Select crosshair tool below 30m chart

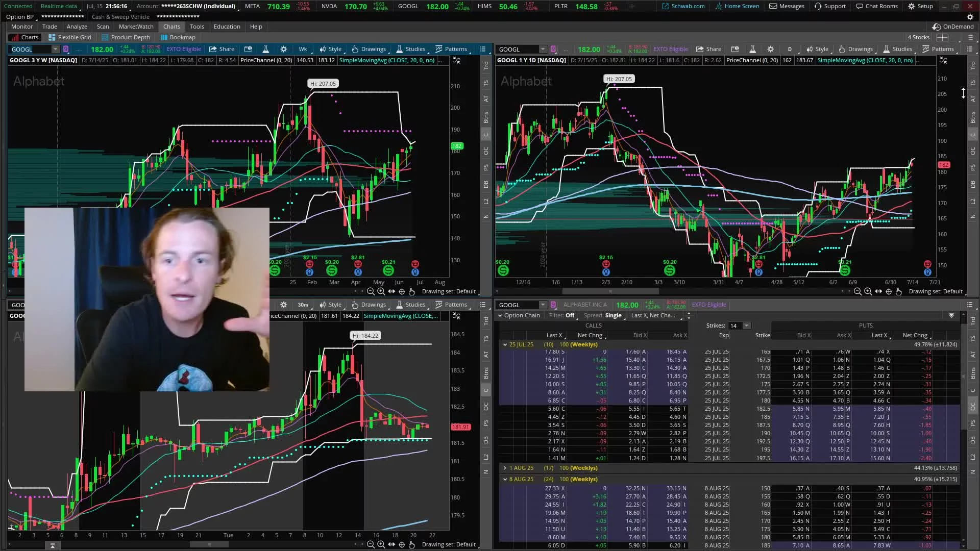tap(402, 544)
